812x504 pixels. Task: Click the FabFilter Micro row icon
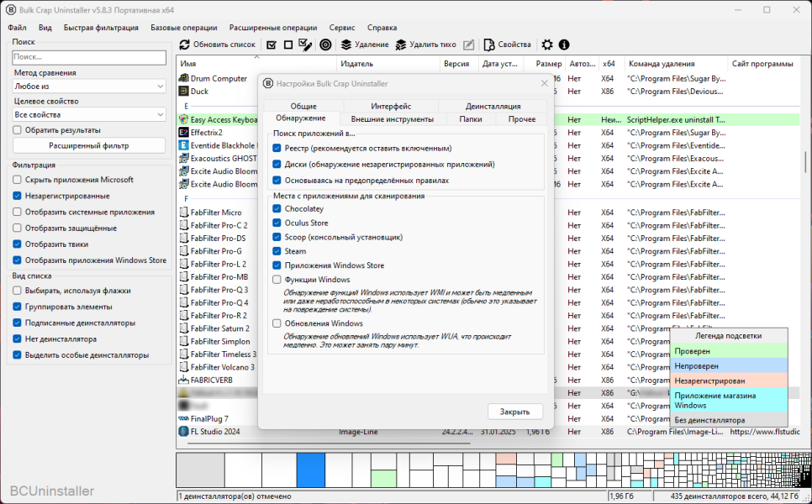point(183,213)
